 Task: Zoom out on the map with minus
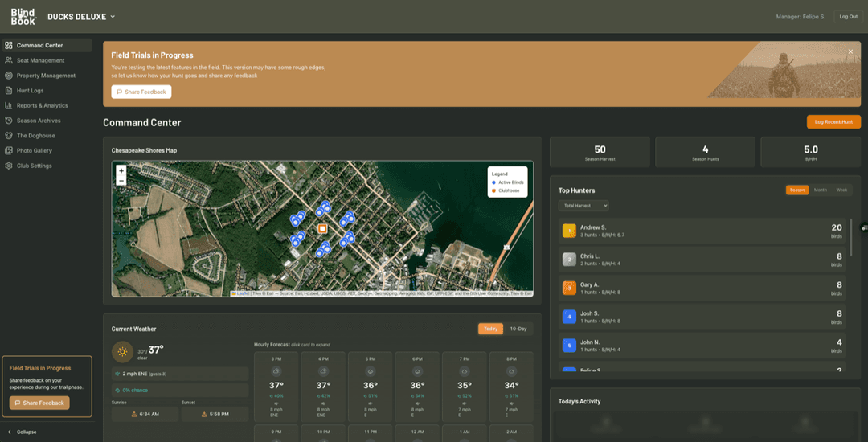[x=121, y=181]
